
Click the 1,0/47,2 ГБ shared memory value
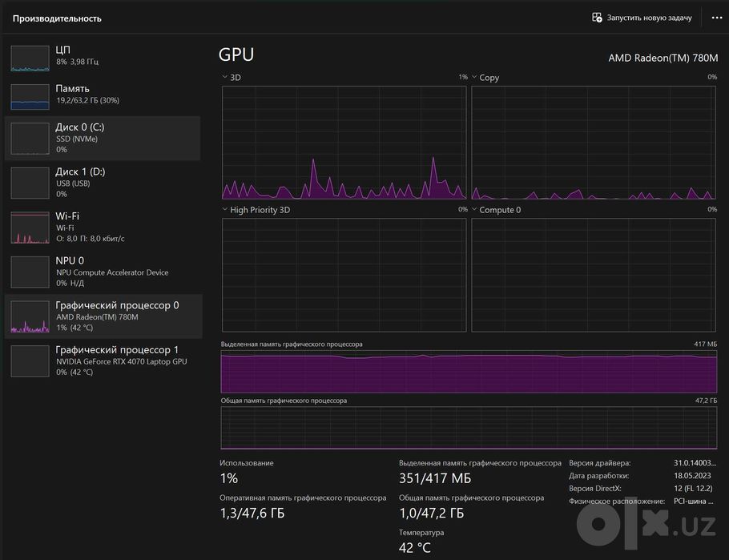(432, 513)
